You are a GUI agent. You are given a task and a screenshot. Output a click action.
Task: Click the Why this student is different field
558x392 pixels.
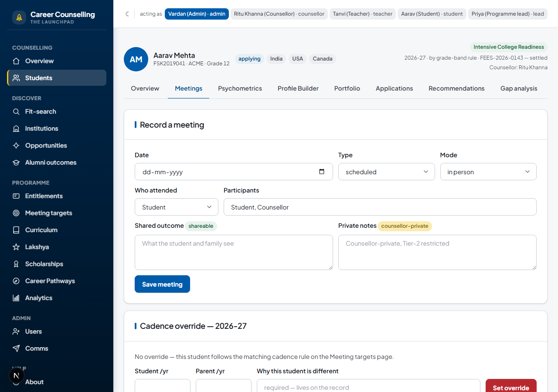click(368, 386)
